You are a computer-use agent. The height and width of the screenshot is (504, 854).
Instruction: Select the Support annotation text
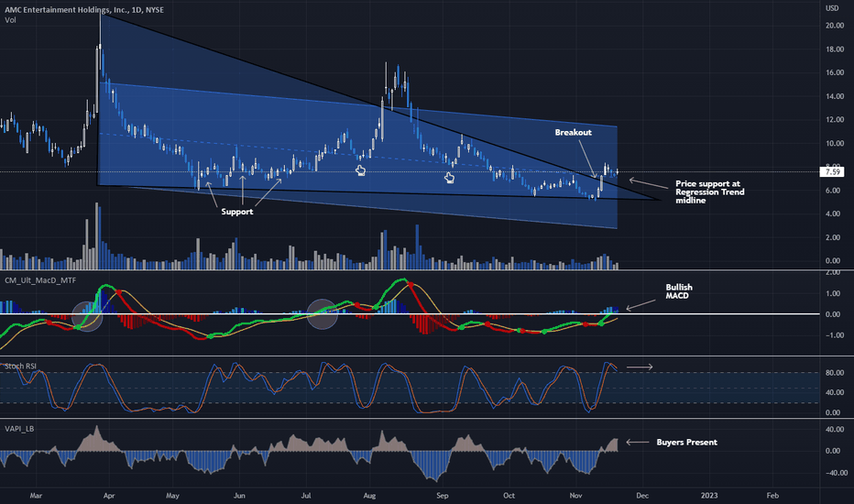(x=237, y=212)
